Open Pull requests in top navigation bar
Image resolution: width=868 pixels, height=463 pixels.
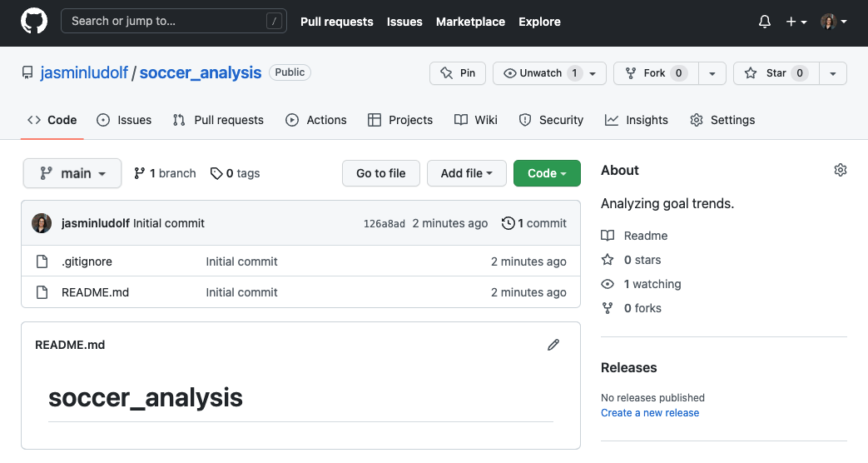pyautogui.click(x=336, y=22)
